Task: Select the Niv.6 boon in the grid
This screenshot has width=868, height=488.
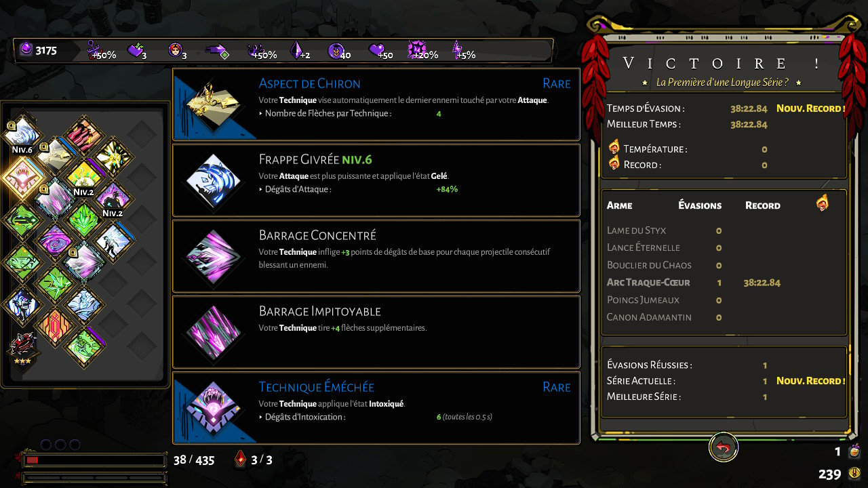Action: [x=22, y=131]
